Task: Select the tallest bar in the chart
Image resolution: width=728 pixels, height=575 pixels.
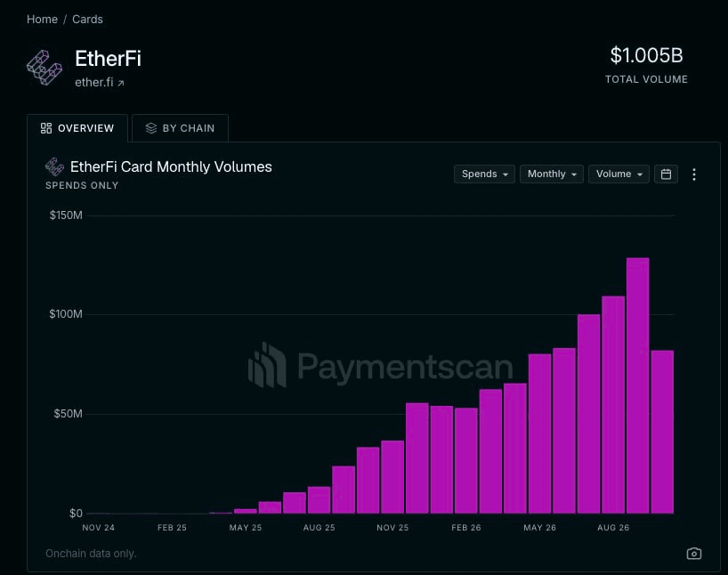Action: pos(637,385)
